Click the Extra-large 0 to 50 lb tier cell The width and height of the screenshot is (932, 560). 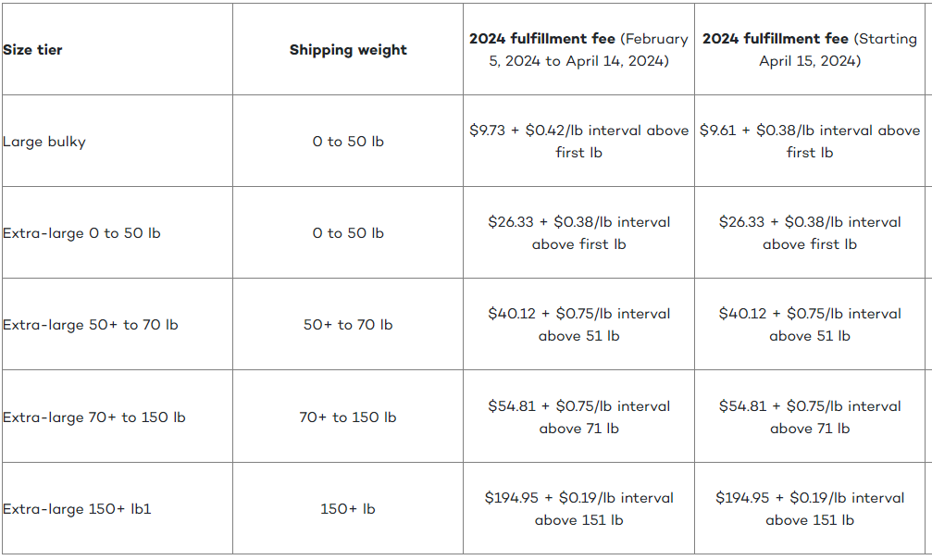[118, 232]
